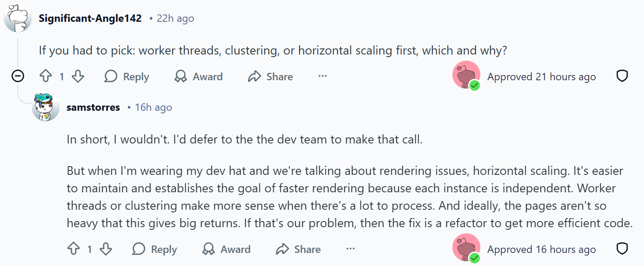The width and height of the screenshot is (644, 266).
Task: Click moderator avatar beside Approved 21 hours ago
Action: click(x=466, y=75)
